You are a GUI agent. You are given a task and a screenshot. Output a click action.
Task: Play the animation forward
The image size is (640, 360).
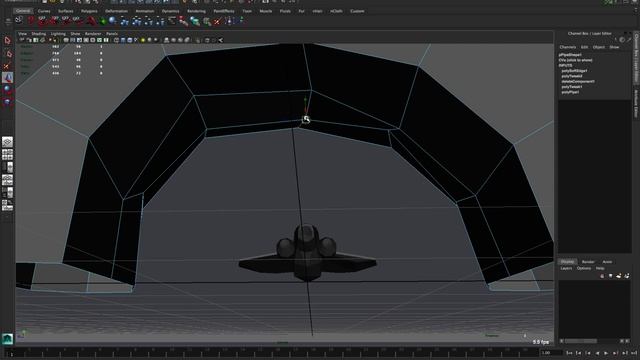[607, 353]
